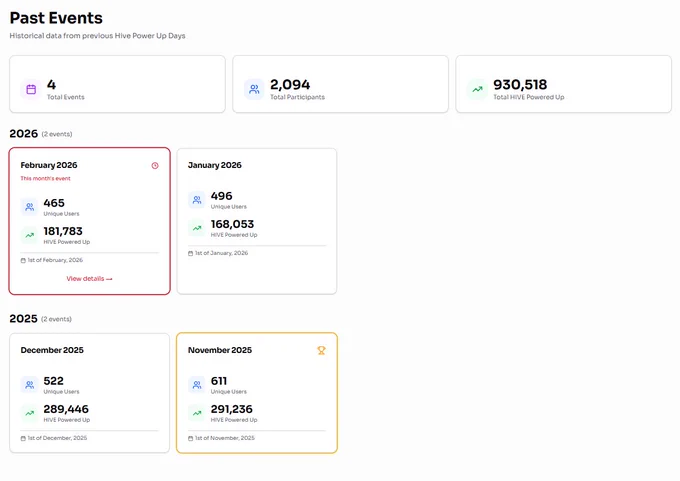
Task: Click the trend icon beside 291,236 in November 2025
Action: click(x=197, y=413)
